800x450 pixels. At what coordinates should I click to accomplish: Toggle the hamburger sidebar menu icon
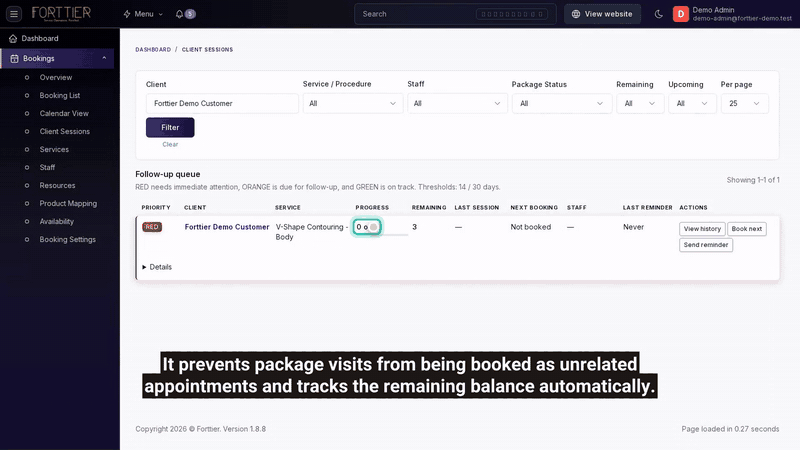pos(14,14)
